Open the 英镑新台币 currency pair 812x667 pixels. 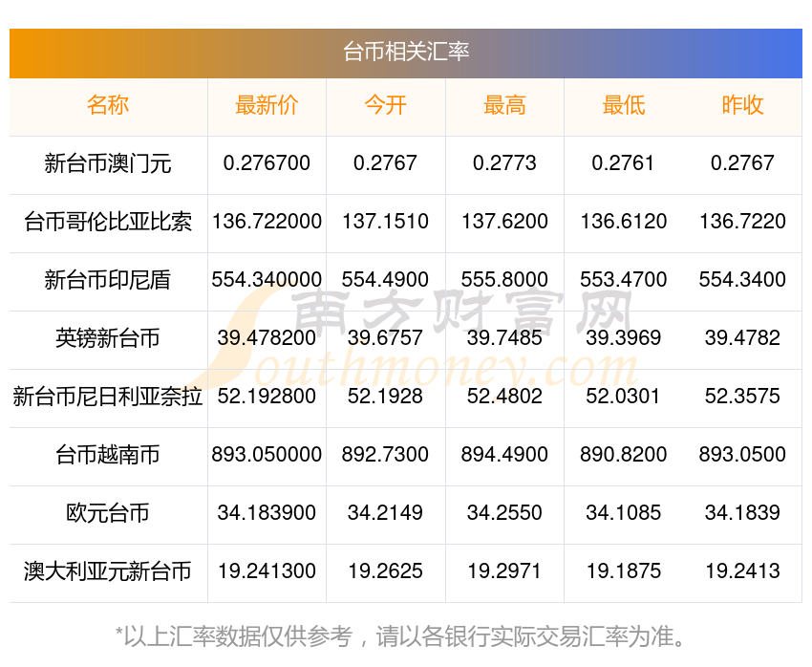tap(108, 338)
